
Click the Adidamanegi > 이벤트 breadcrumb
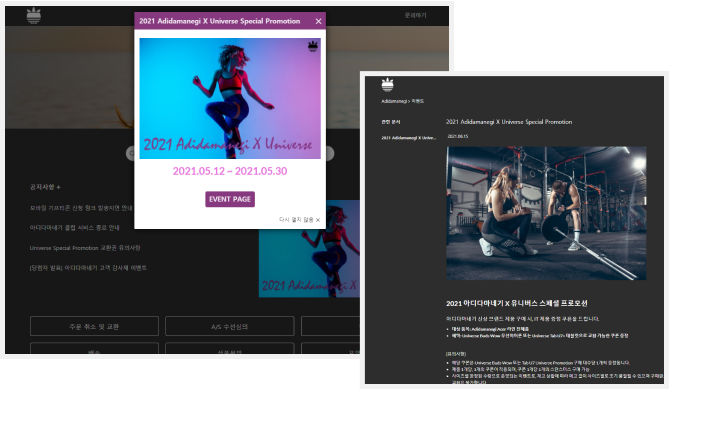click(x=403, y=101)
